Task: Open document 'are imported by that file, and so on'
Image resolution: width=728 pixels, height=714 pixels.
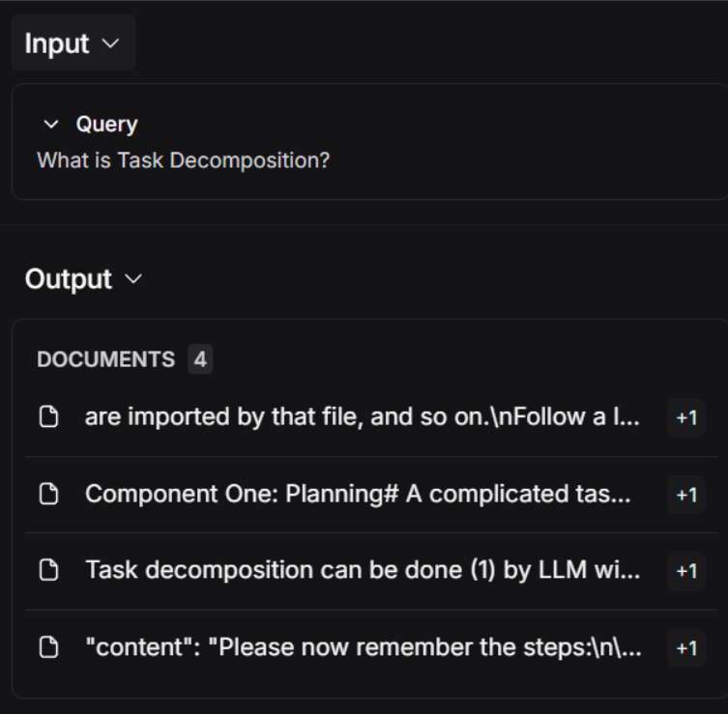Action: pos(363,416)
